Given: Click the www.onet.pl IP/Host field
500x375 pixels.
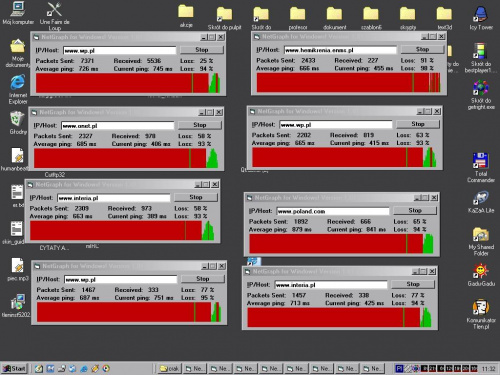Looking at the screenshot, I should (118, 126).
